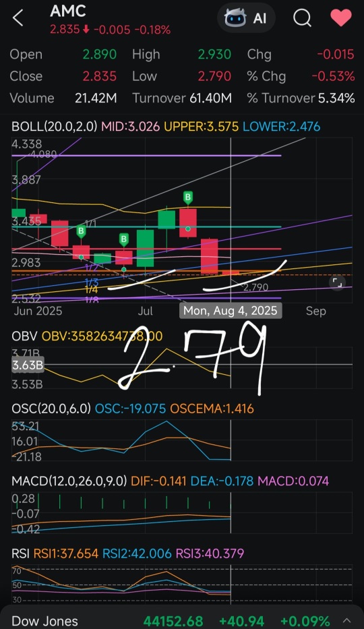Tap the topmost green B buy marker
Viewport: 364px width, 629px height.
(187, 198)
